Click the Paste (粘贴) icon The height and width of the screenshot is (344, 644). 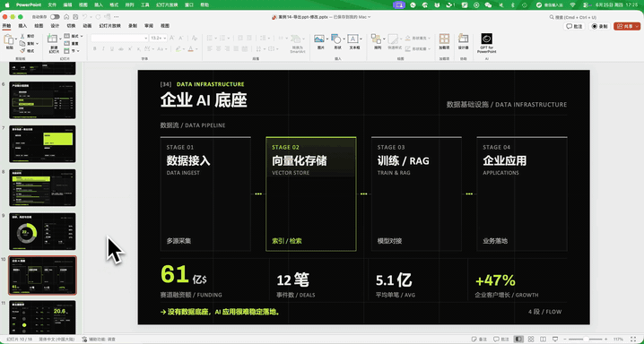[8, 39]
